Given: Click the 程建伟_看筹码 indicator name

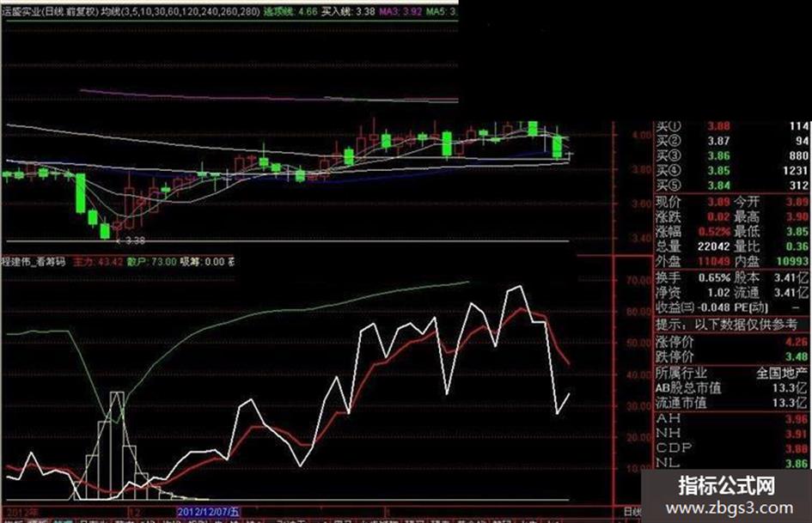Looking at the screenshot, I should [x=34, y=262].
